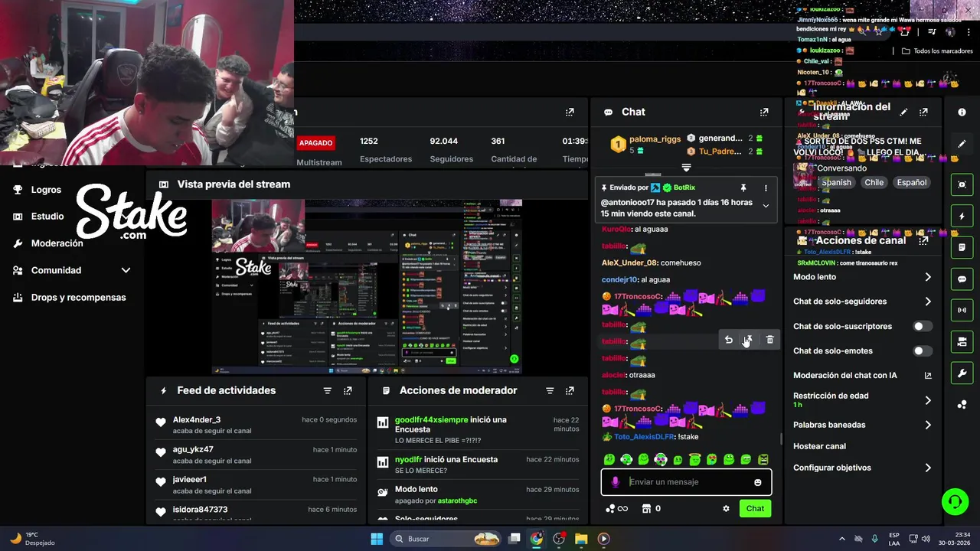Screen dimensions: 980x551
Task: Pop out the Chat panel
Action: (x=764, y=112)
